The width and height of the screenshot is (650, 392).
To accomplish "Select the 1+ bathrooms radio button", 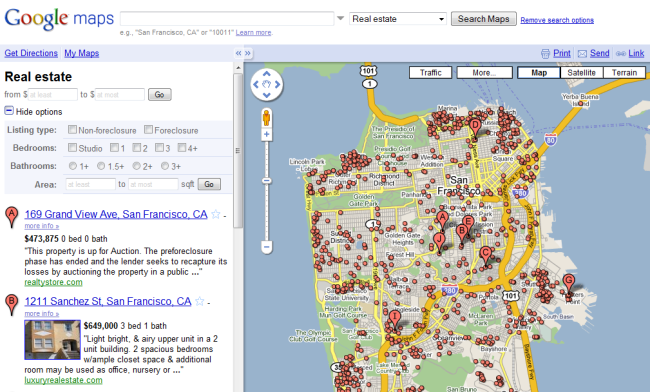I will 73,166.
